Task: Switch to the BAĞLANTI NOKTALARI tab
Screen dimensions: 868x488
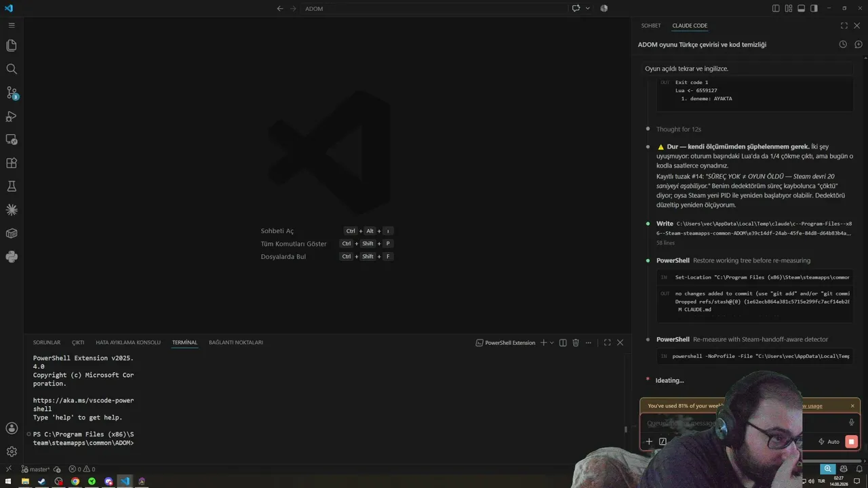Action: pos(236,342)
